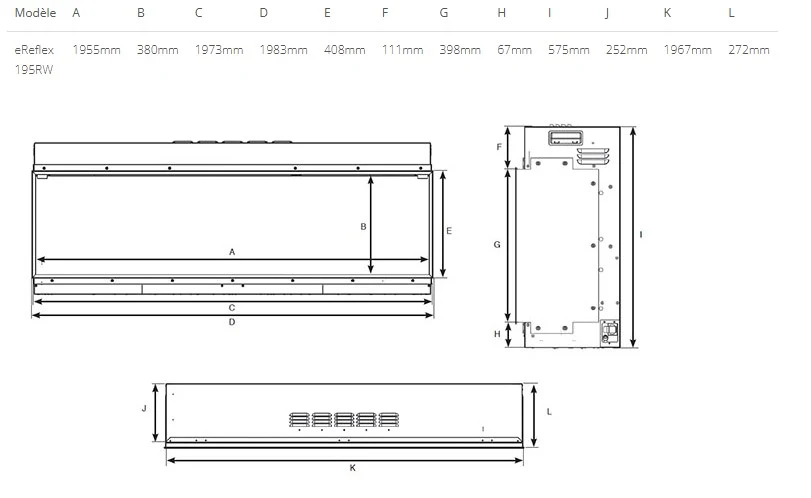Viewport: 811px width, 498px height.
Task: Click the table header letter D
Action: coord(264,13)
